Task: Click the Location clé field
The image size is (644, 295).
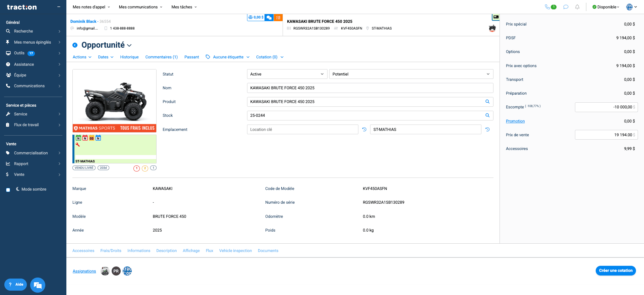Action: pyautogui.click(x=303, y=130)
